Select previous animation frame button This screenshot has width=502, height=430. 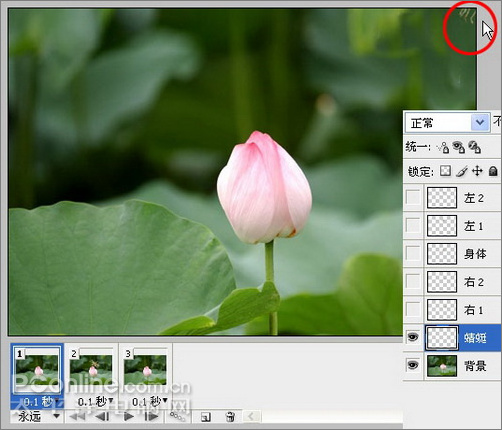[x=102, y=416]
